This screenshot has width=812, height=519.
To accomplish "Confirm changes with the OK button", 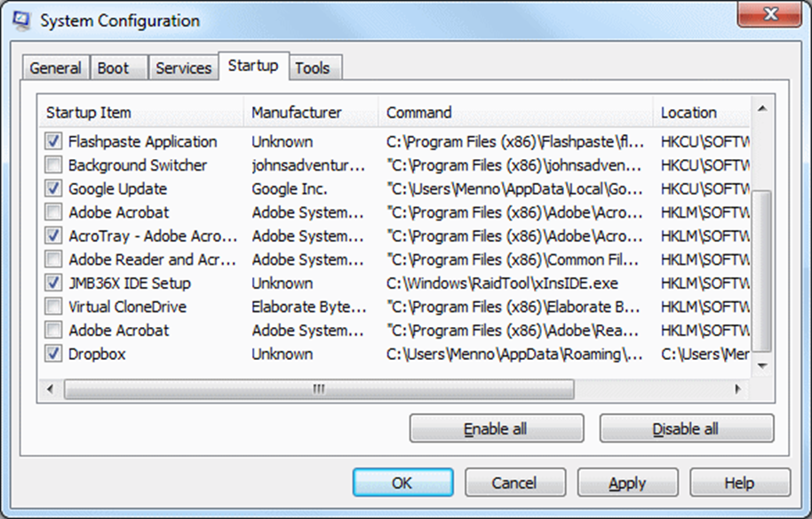I will click(x=402, y=483).
